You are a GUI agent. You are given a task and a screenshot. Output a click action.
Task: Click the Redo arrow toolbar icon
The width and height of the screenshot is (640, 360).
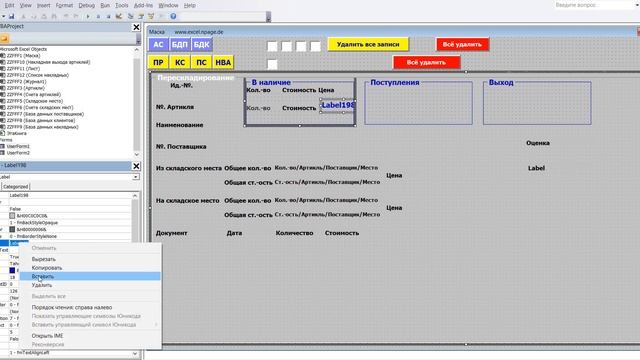coord(76,16)
